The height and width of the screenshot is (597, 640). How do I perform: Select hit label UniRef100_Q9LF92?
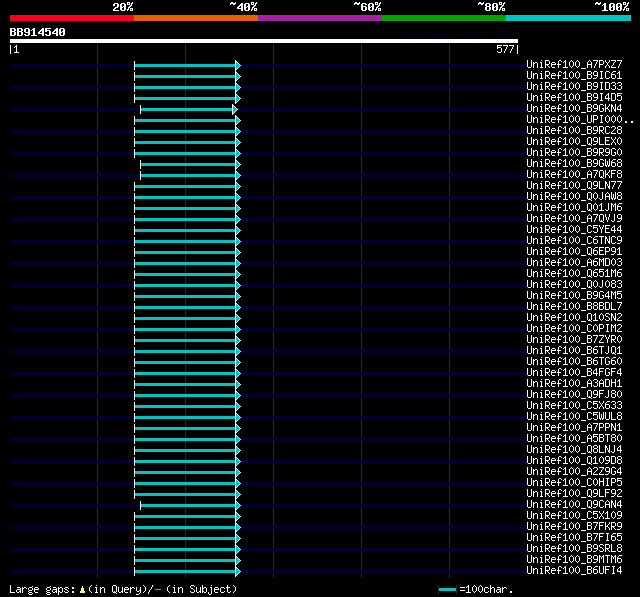(574, 494)
